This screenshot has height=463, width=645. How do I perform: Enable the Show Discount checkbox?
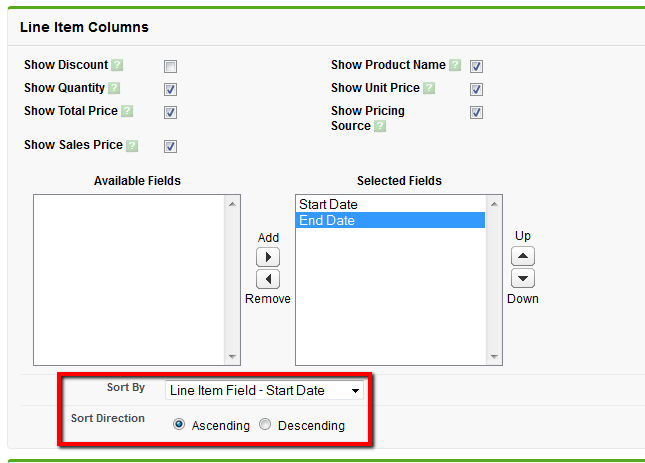pyautogui.click(x=171, y=66)
